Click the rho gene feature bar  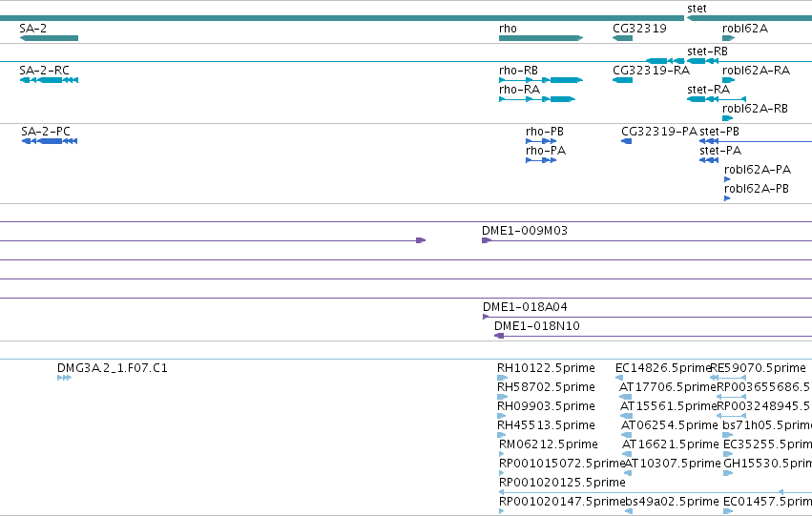541,38
